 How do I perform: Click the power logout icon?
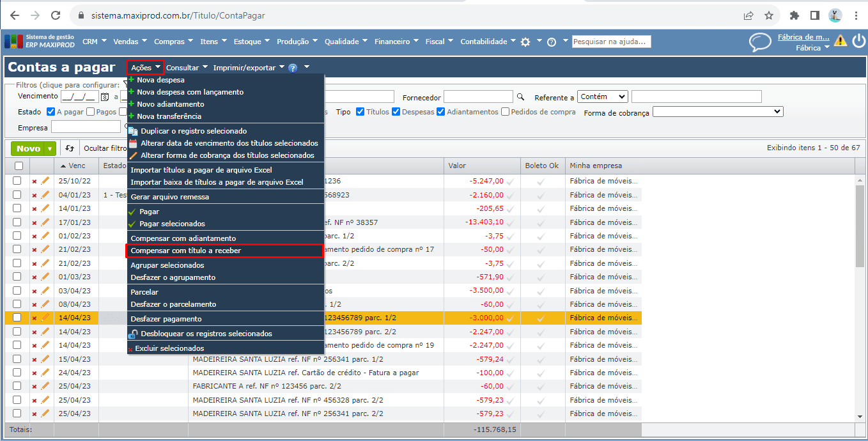858,41
